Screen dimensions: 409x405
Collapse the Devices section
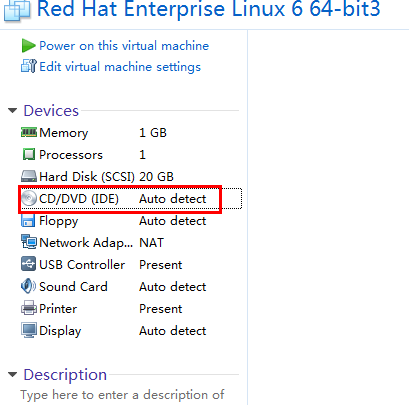pos(13,110)
